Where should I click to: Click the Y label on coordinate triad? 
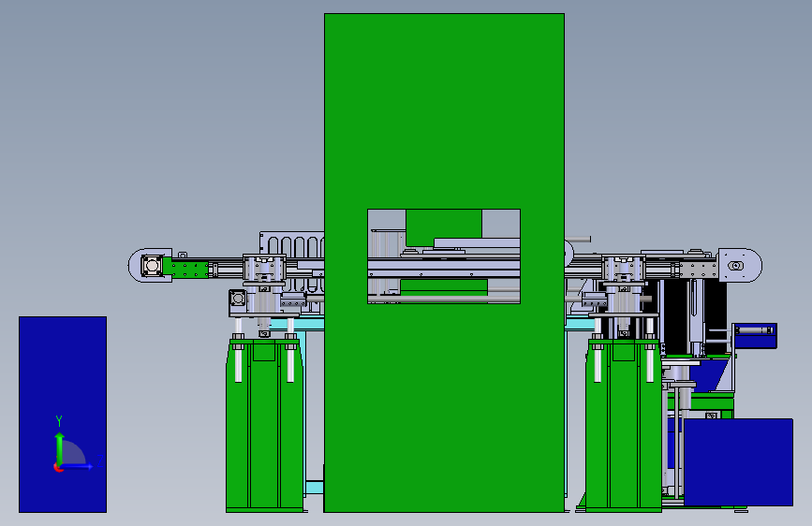[x=59, y=420]
